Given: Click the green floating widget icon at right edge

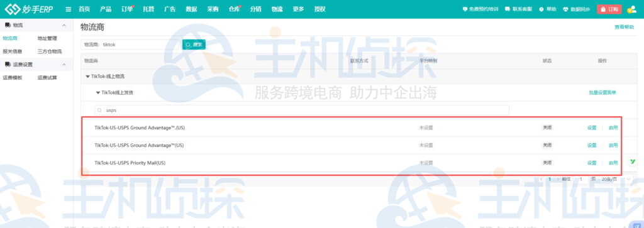Looking at the screenshot, I should click(633, 162).
